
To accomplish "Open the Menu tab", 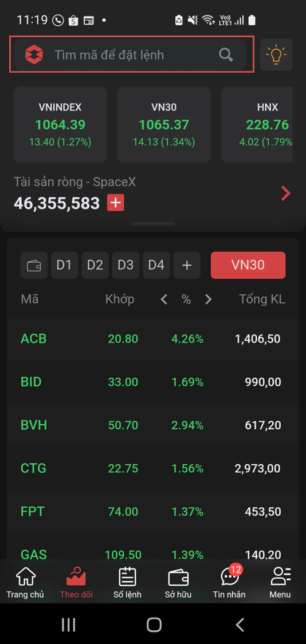I will tap(280, 583).
